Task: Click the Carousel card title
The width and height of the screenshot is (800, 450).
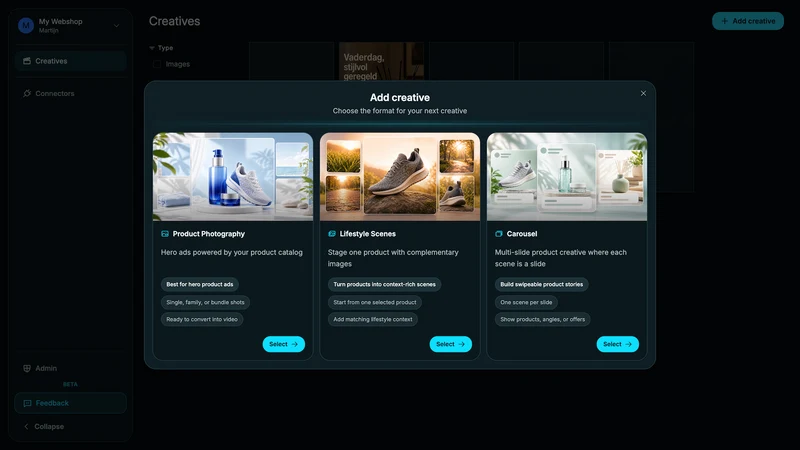Action: 521,234
